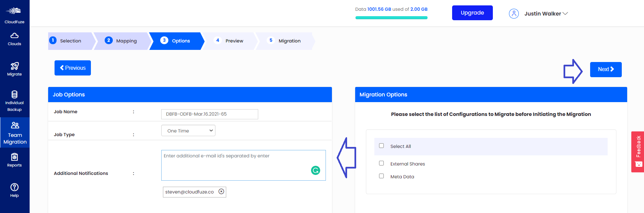Viewport: 644px width, 213px height.
Task: Click the data usage progress bar
Action: point(392,18)
